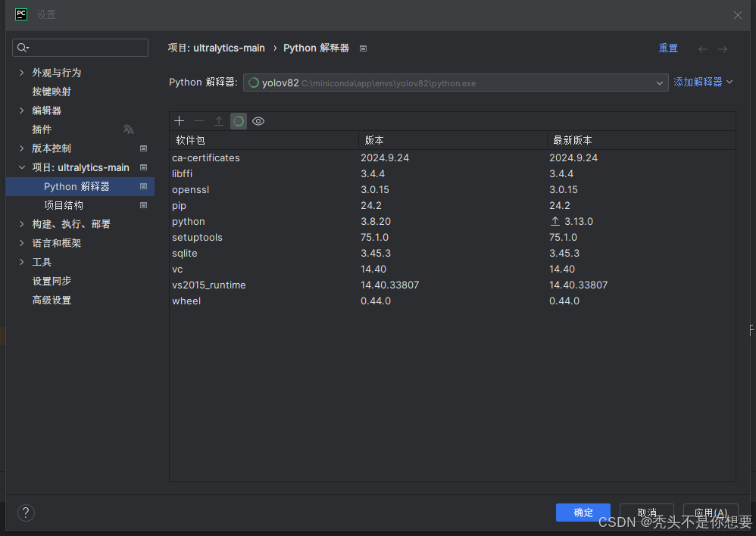This screenshot has width=756, height=536.
Task: Expand the 编辑器 section
Action: click(21, 111)
